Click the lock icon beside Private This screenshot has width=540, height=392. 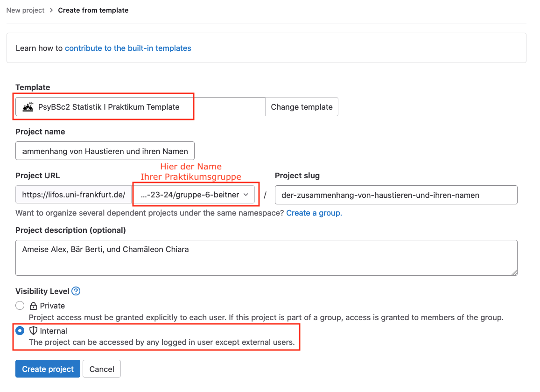click(x=33, y=306)
